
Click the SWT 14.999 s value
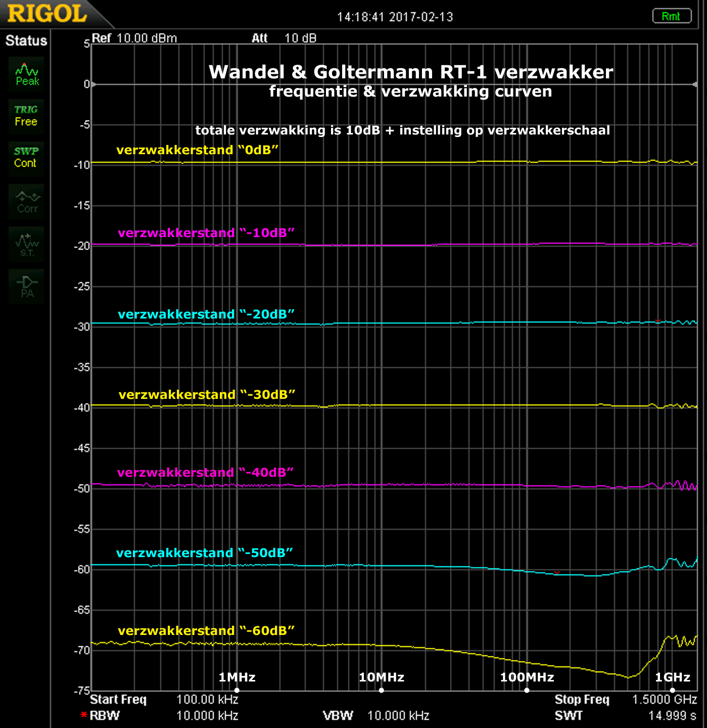[673, 716]
